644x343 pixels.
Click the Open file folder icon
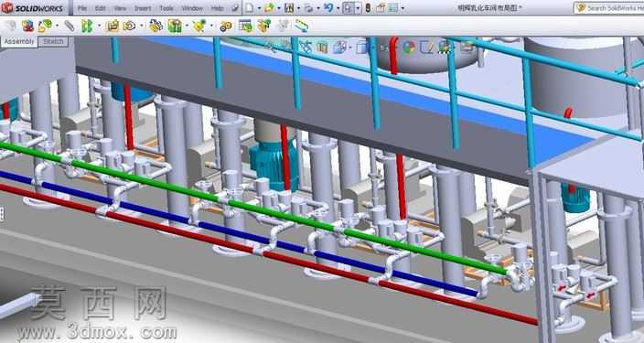[269, 8]
